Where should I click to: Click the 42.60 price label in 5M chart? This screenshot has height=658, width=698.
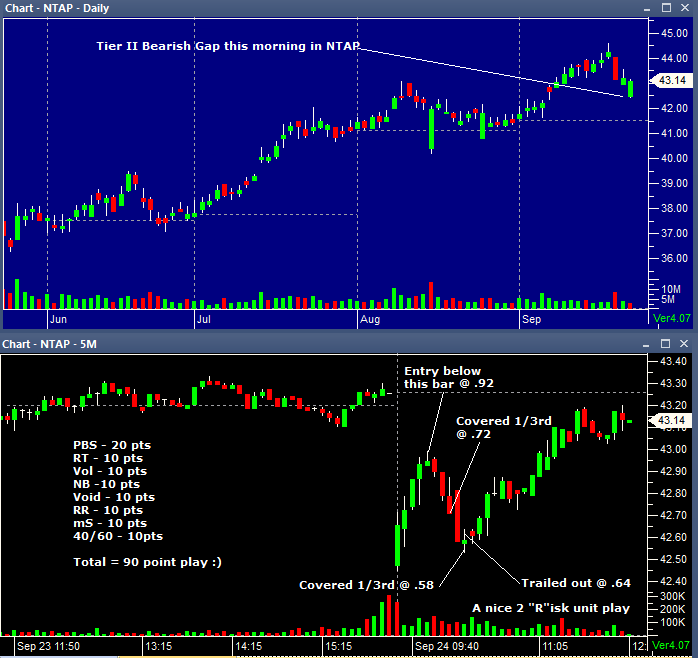click(x=674, y=537)
